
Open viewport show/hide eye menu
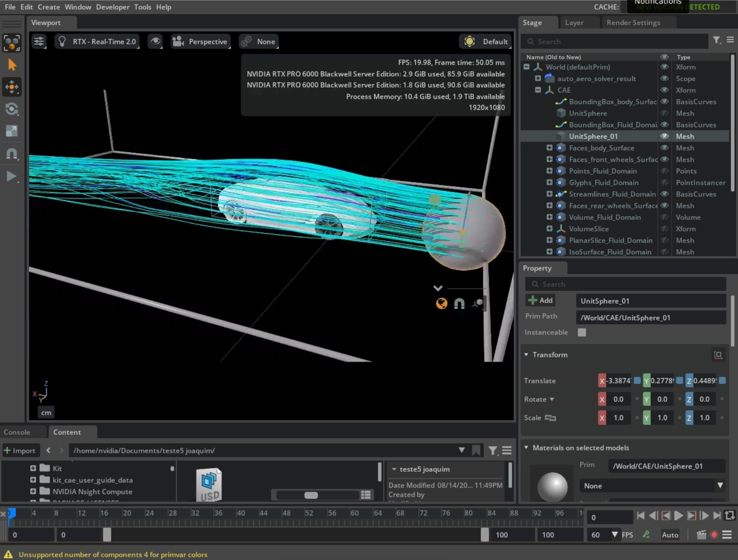[155, 41]
